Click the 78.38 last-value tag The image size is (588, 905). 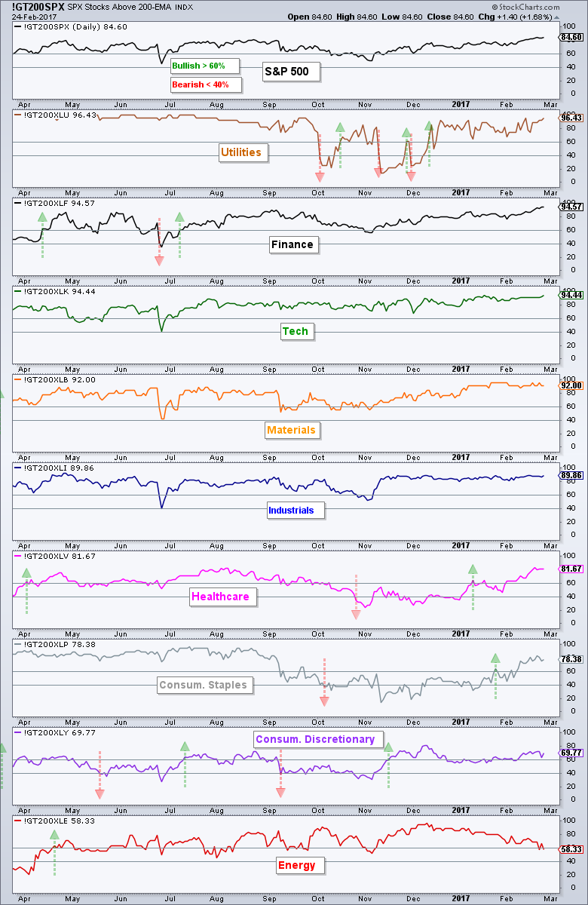572,659
